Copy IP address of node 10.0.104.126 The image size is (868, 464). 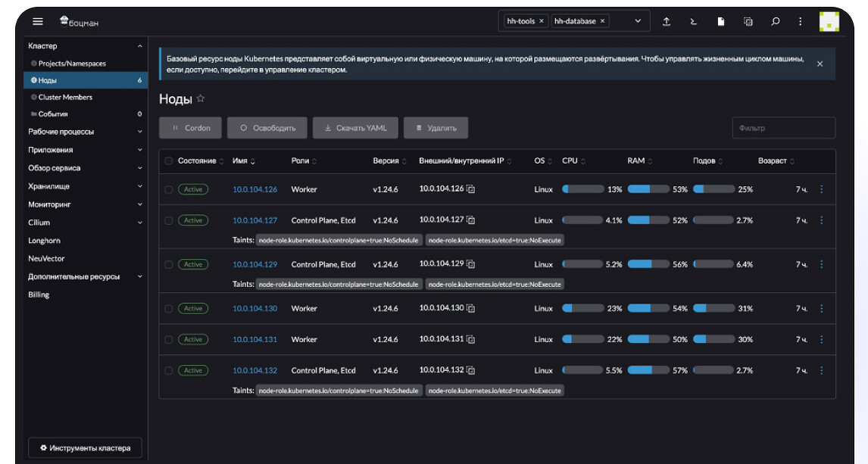[x=470, y=189]
